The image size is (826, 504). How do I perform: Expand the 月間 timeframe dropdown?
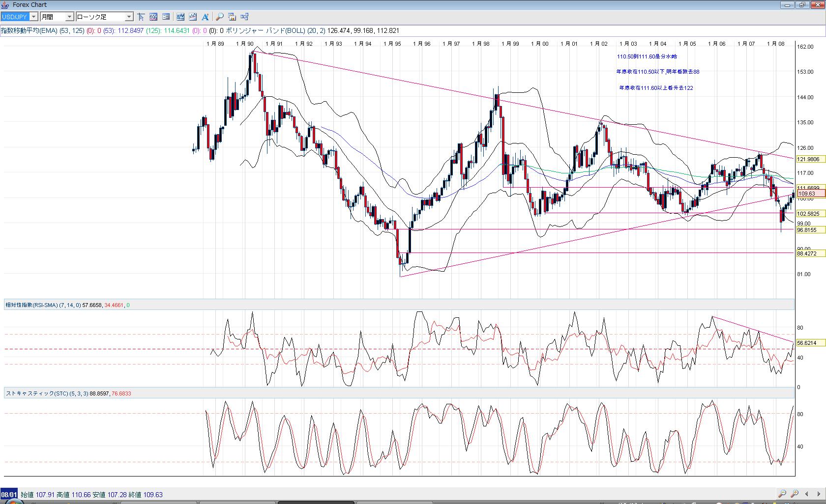[69, 17]
